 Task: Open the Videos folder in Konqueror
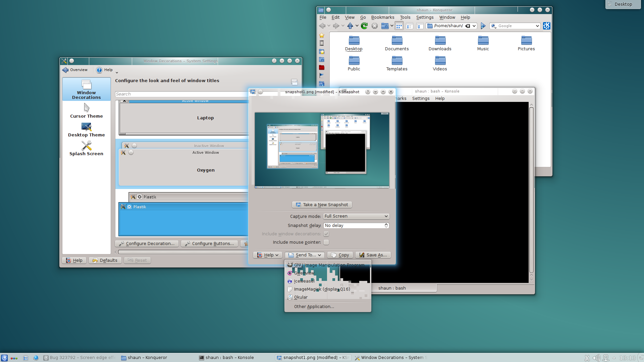440,64
